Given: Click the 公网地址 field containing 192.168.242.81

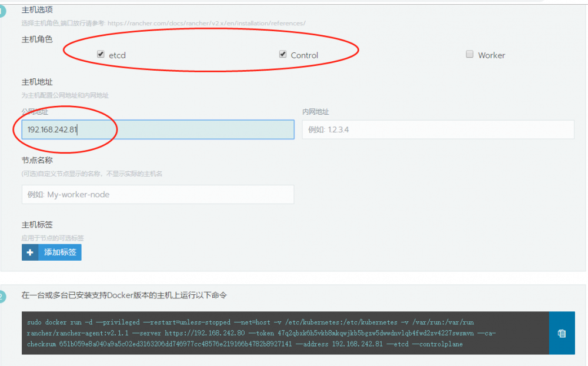Looking at the screenshot, I should click(x=158, y=129).
